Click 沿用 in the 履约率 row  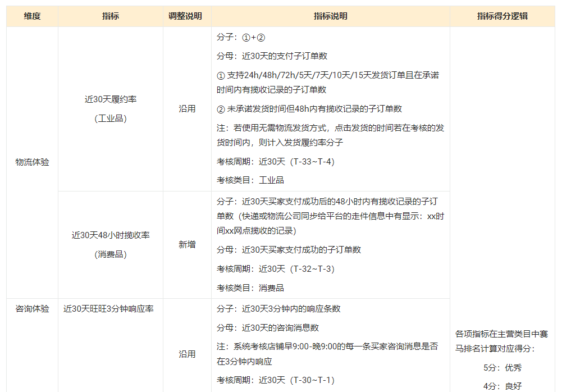(x=187, y=109)
